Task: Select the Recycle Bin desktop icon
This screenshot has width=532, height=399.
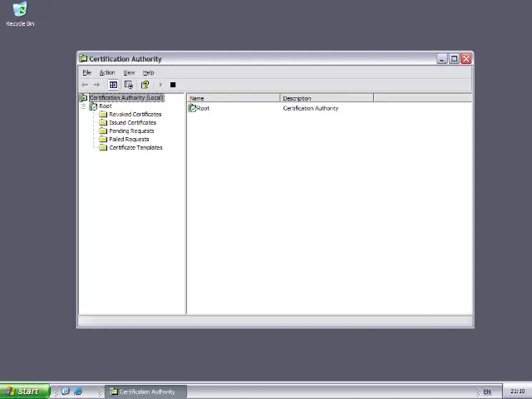Action: pyautogui.click(x=19, y=12)
